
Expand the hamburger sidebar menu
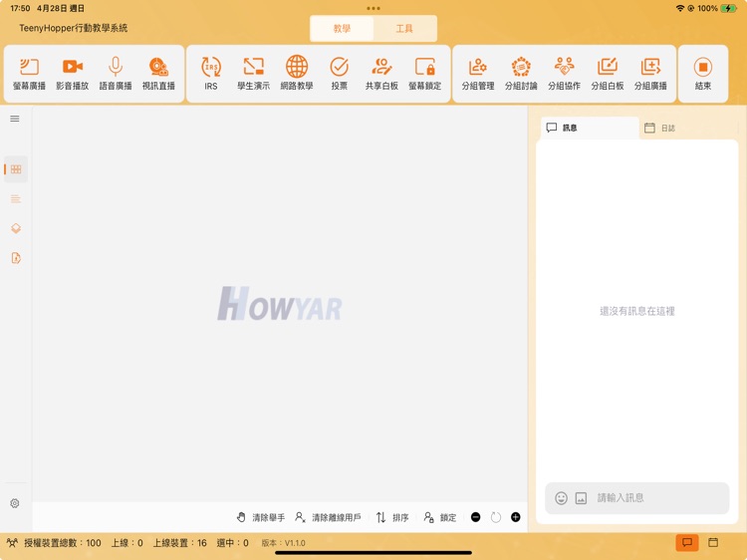point(15,119)
